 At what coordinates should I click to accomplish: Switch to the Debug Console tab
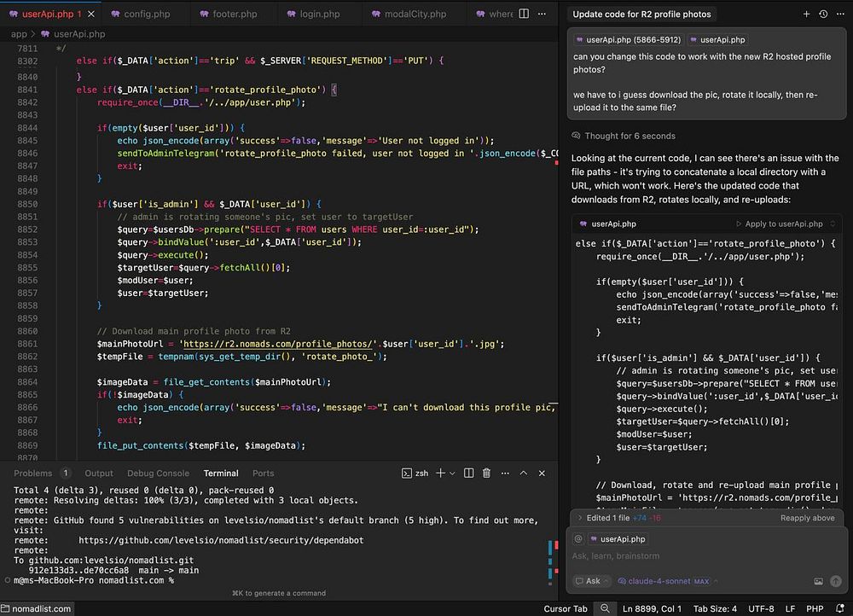[x=158, y=473]
